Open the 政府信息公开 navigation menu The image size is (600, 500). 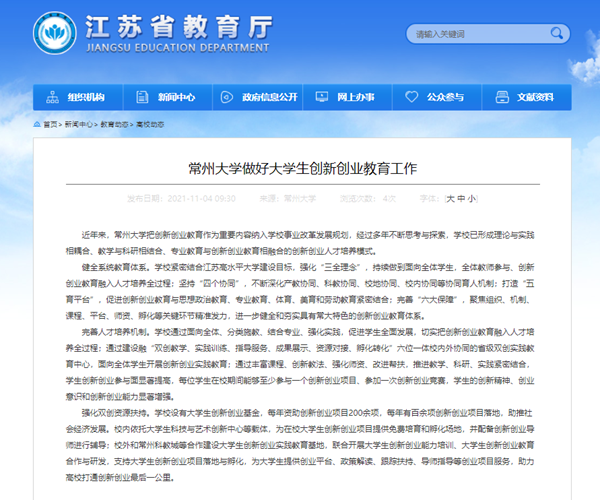coord(268,97)
